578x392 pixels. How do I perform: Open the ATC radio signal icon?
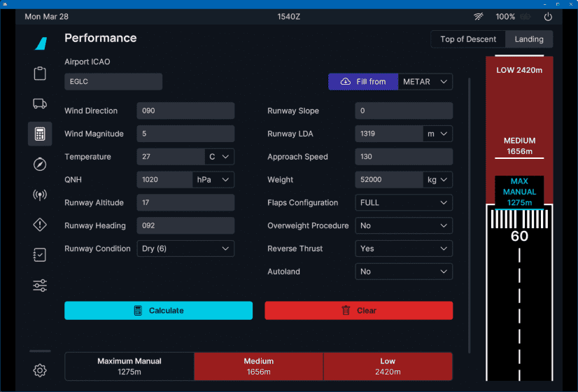click(x=40, y=195)
